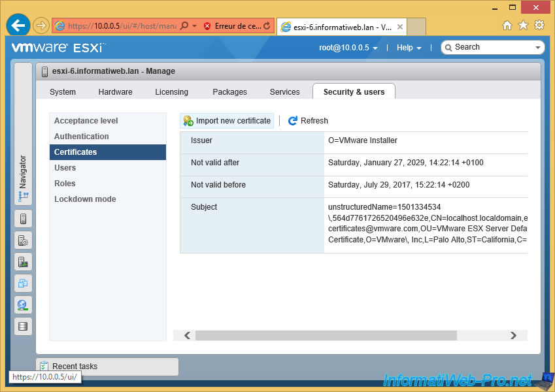The image size is (555, 392).
Task: Open the Help dropdown menu
Action: [409, 48]
